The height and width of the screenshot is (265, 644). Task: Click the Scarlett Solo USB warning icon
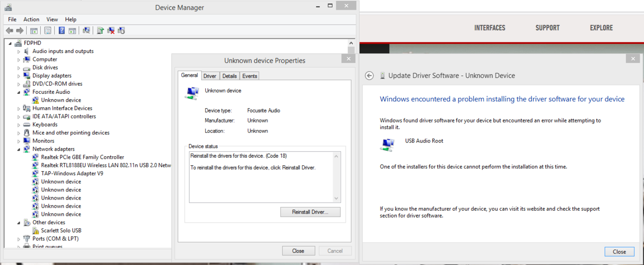pyautogui.click(x=36, y=231)
